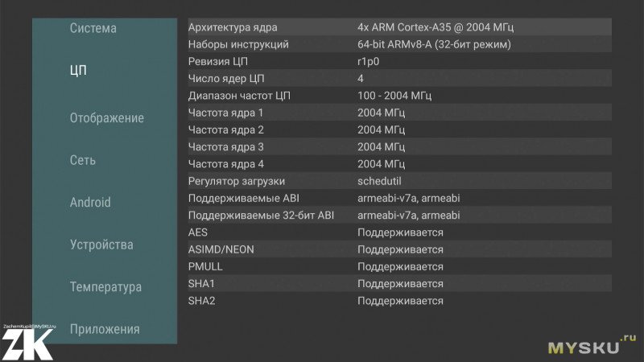Open the Система section
644x362 pixels.
tap(93, 28)
